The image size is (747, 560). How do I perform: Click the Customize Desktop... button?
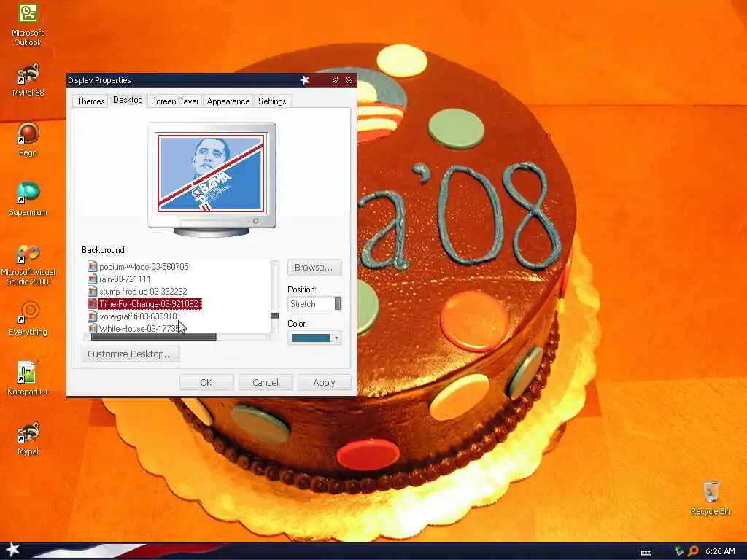(130, 354)
